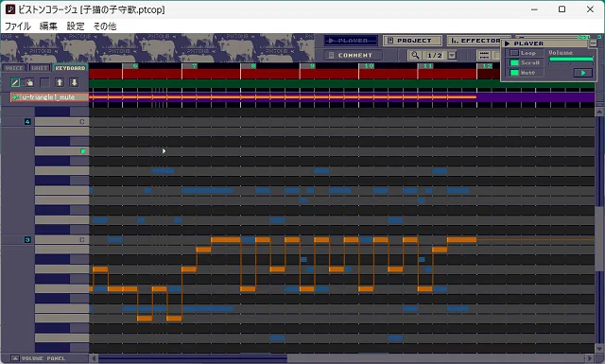Click the 1/2 zoom value field
The width and height of the screenshot is (605, 364).
coord(434,55)
